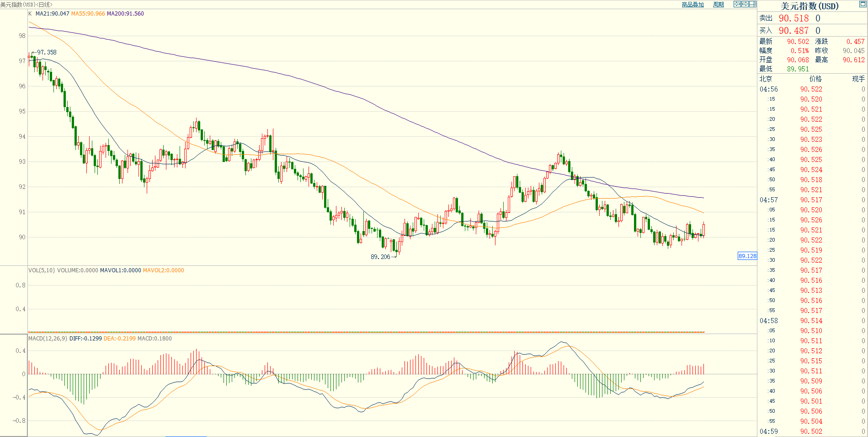The height and width of the screenshot is (437, 868).
Task: Maximize the 美元指数(USD) quote panel
Action: click(863, 5)
